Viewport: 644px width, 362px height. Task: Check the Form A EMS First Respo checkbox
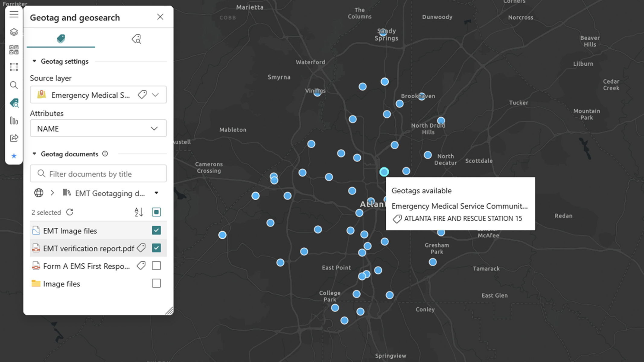pos(156,266)
